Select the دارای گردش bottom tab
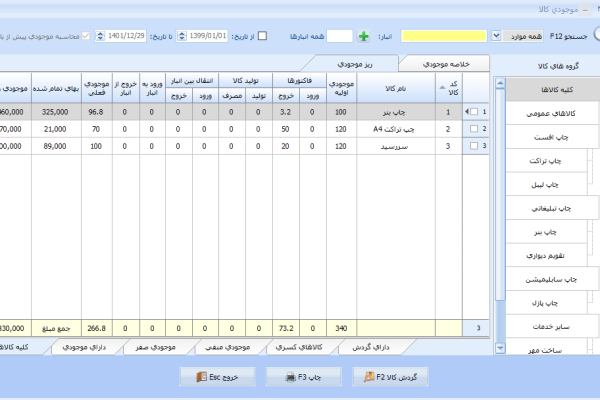Screen dimensions: 600x400 (x=371, y=347)
